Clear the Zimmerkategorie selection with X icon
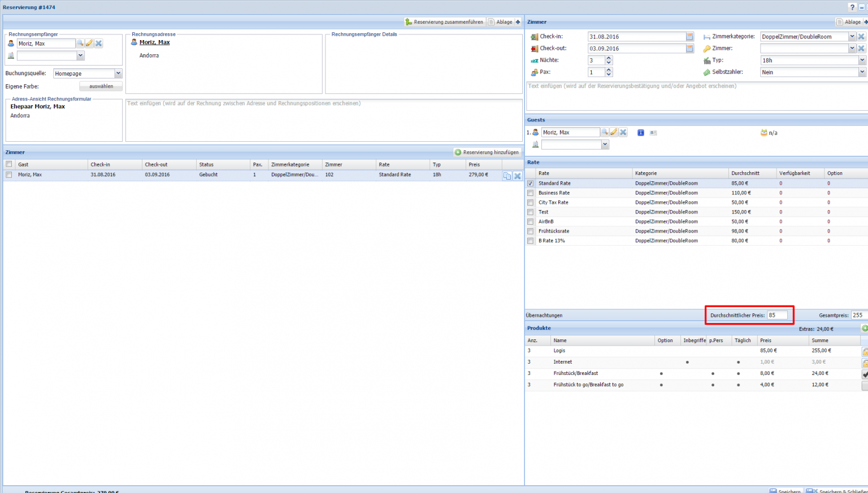 pos(861,37)
